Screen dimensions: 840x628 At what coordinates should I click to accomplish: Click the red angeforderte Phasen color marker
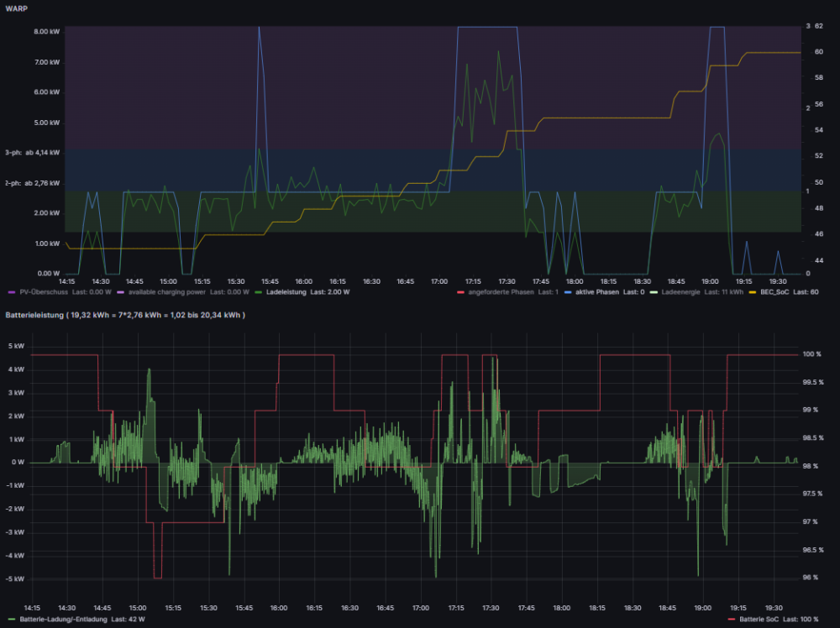click(459, 292)
